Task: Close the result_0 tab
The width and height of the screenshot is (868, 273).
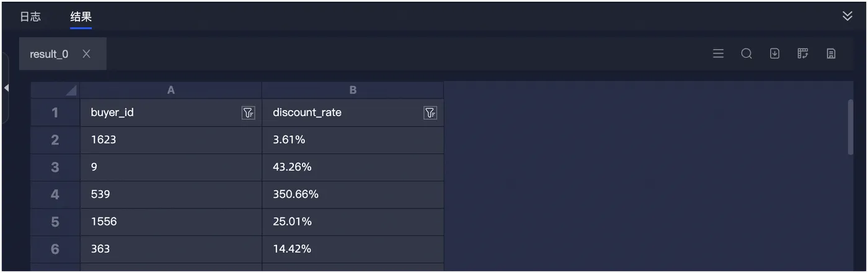Action: pyautogui.click(x=86, y=54)
